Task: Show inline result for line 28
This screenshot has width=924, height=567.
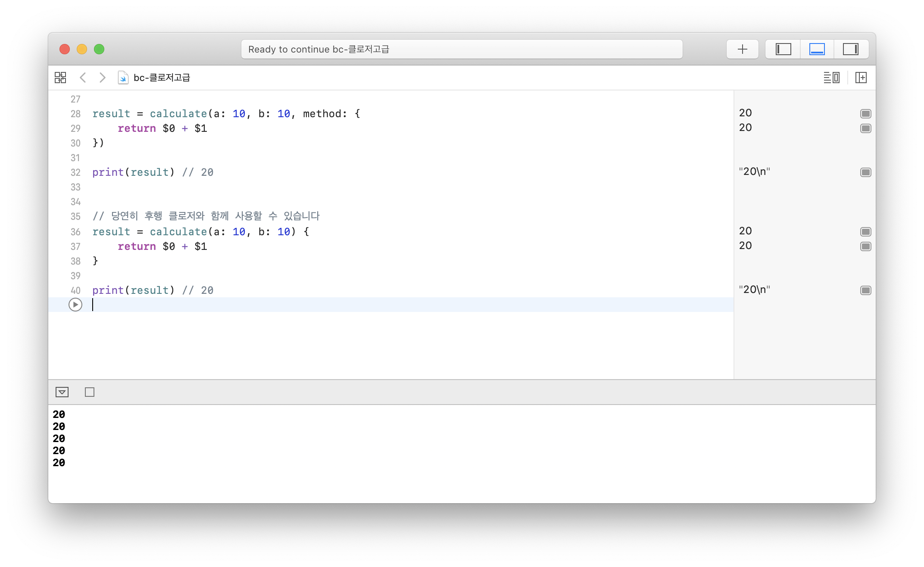Action: tap(865, 114)
